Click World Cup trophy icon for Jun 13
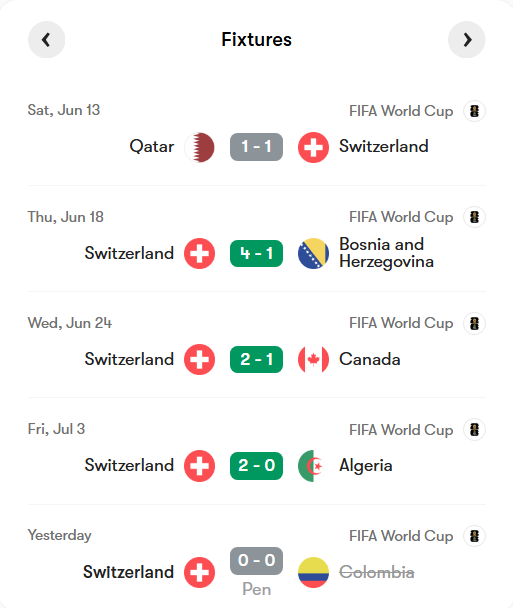The image size is (513, 608). tap(474, 111)
